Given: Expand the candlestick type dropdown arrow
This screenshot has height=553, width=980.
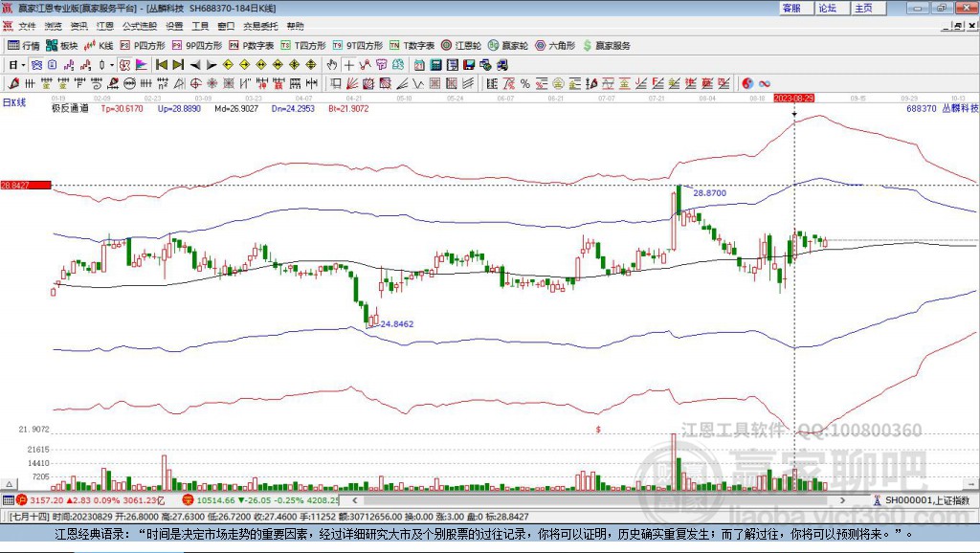Looking at the screenshot, I should (112, 65).
